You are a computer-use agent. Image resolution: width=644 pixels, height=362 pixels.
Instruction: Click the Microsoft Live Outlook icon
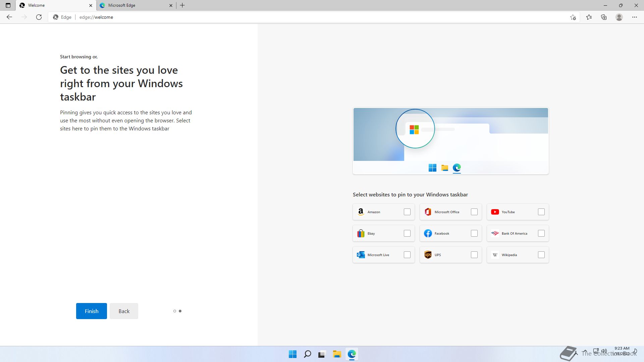[361, 255]
